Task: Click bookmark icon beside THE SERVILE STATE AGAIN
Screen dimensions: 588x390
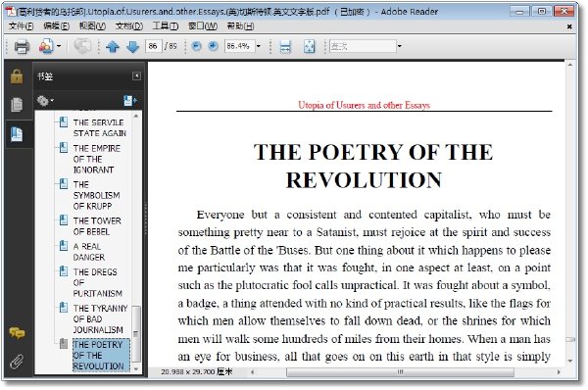Action: [64, 122]
